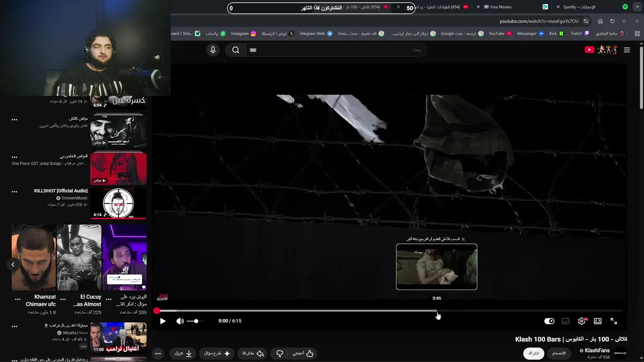Toggle subtitles with the captions icon

point(566,321)
